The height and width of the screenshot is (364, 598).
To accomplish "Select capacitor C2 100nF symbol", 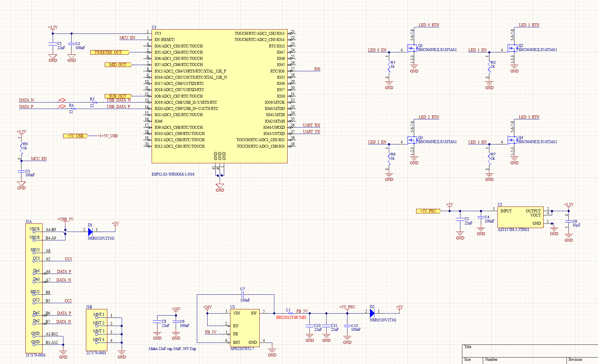I will pos(72,44).
